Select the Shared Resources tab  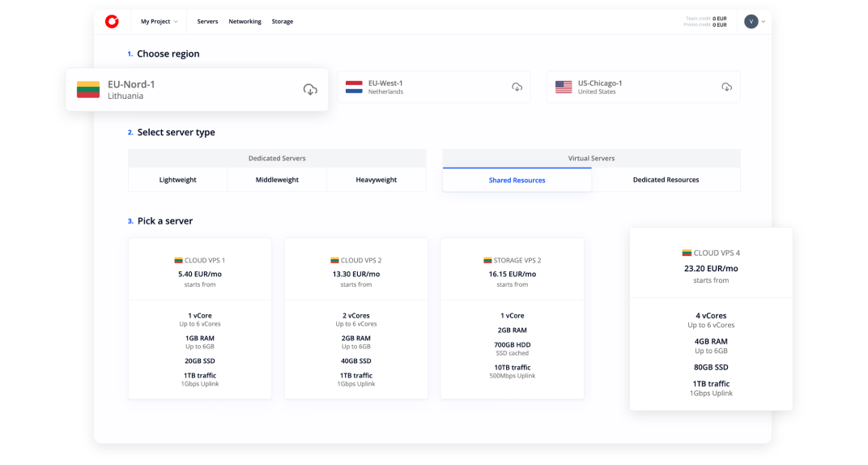point(517,180)
